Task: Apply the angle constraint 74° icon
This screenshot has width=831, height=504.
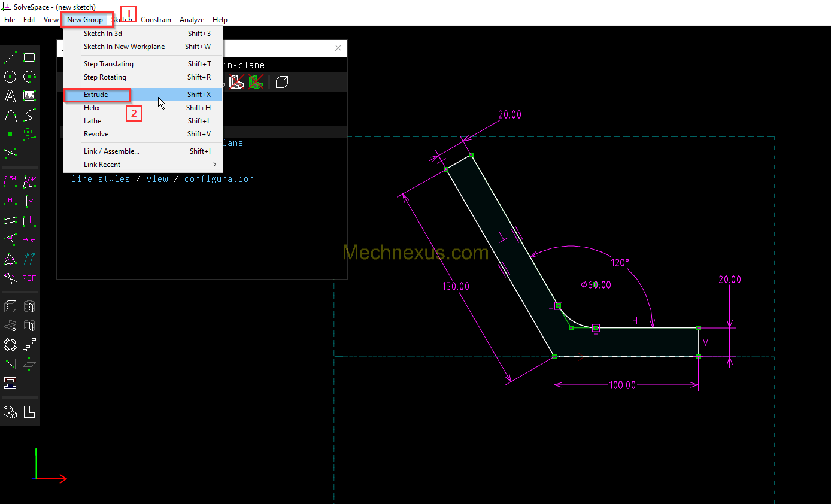Action: [x=29, y=181]
